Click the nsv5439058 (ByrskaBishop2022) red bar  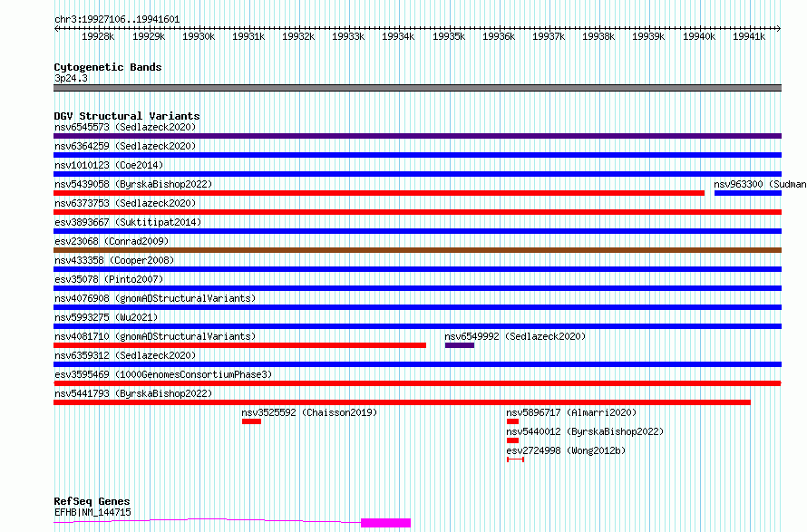(x=379, y=193)
